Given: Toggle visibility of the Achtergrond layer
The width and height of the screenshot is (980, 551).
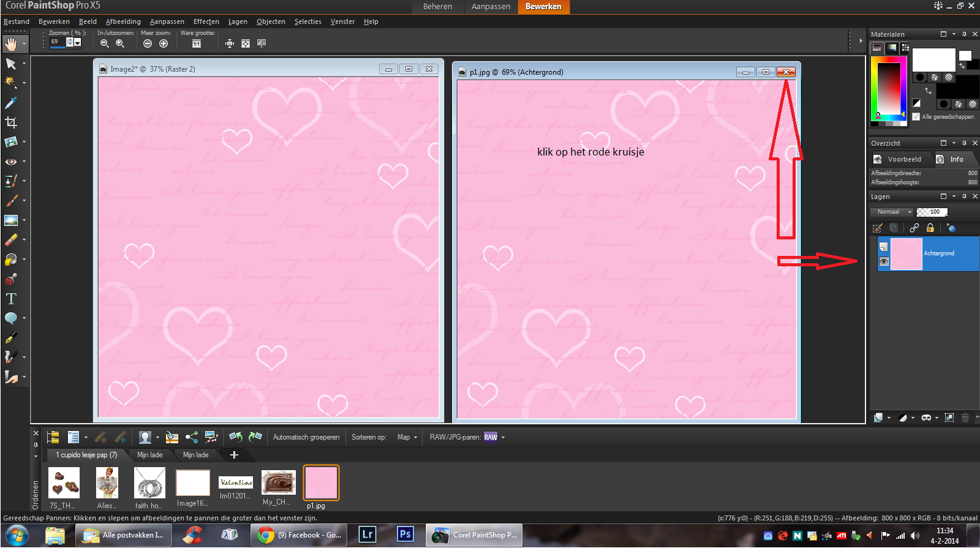Looking at the screenshot, I should coord(884,261).
